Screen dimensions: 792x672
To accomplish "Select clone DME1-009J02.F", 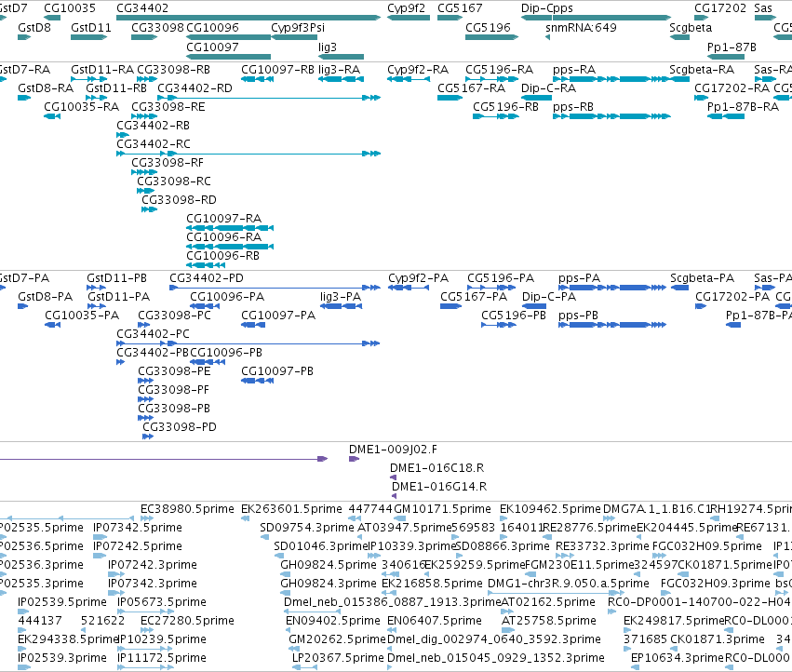I will 354,459.
